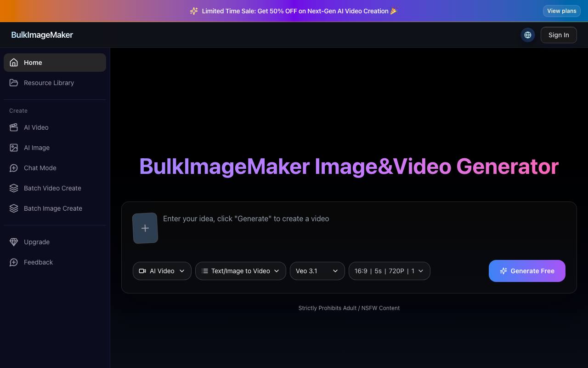Open Batch Image Create page
The height and width of the screenshot is (368, 588).
(55, 208)
